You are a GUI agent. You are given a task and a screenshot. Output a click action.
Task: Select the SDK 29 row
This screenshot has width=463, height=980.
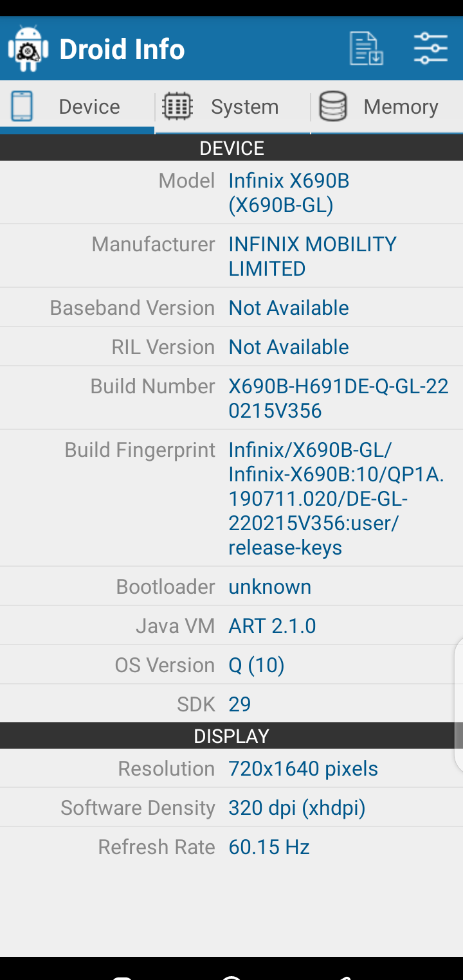[x=232, y=704]
